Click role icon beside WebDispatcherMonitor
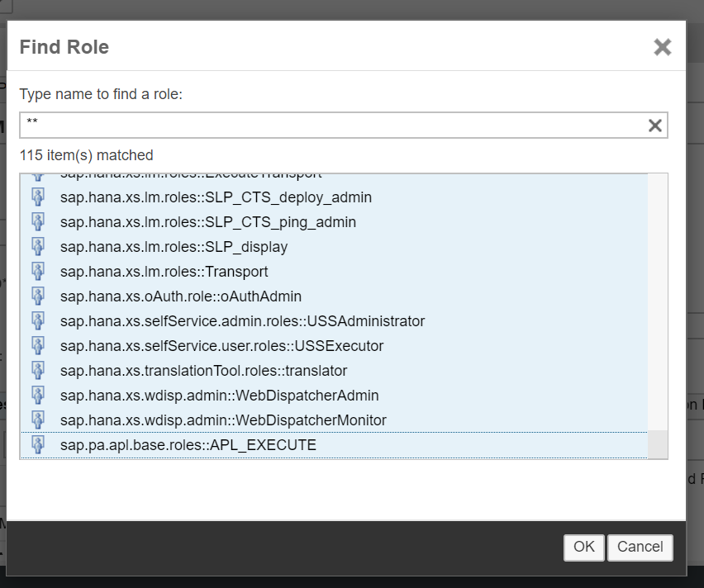The height and width of the screenshot is (588, 704). coord(38,420)
